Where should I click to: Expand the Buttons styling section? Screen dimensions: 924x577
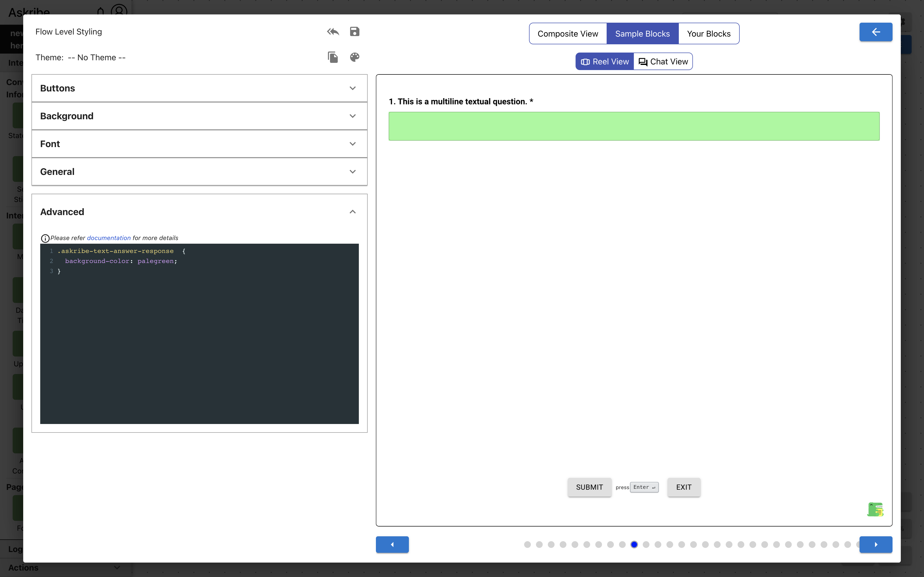click(199, 88)
